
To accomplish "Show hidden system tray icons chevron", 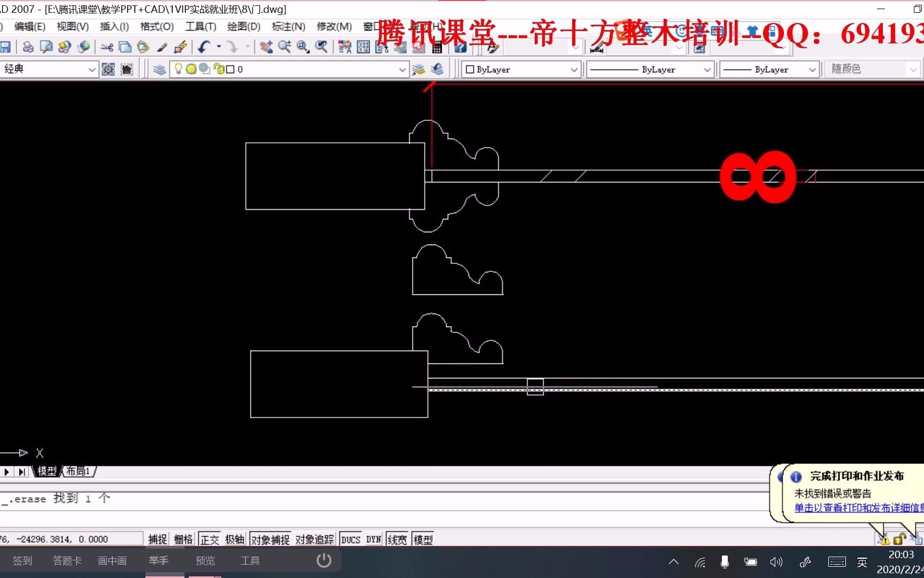I will (x=674, y=562).
